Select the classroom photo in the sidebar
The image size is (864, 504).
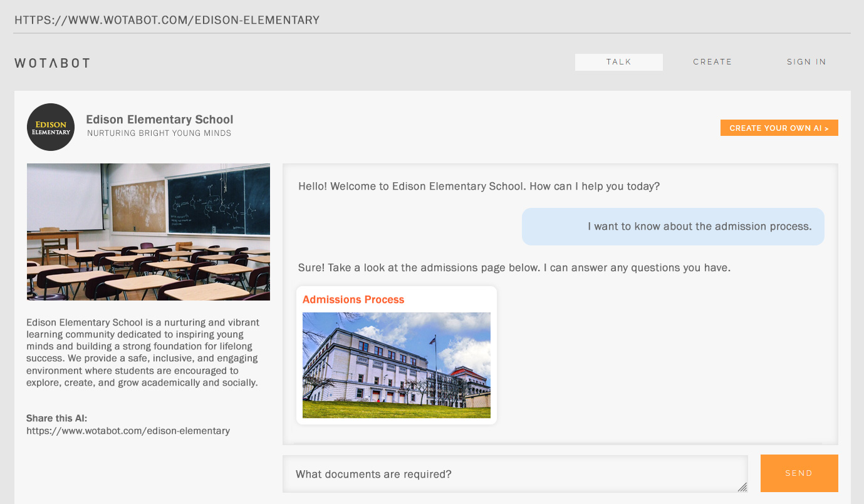point(148,232)
